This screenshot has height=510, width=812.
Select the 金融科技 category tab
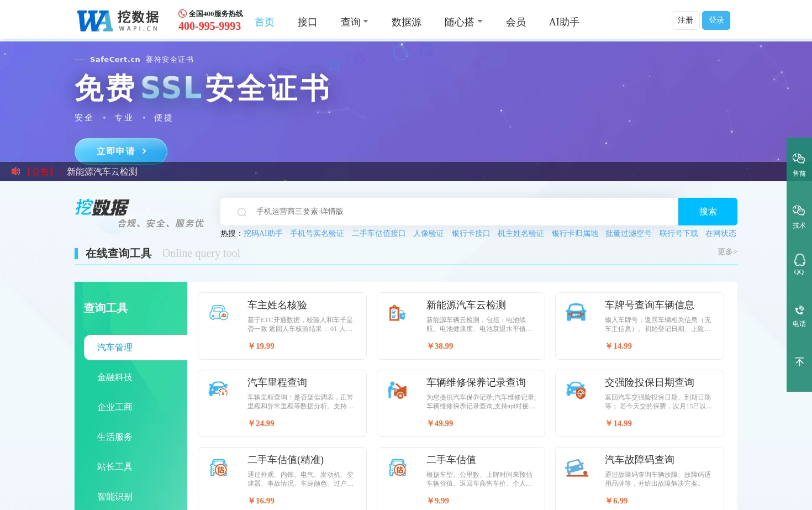coord(115,377)
